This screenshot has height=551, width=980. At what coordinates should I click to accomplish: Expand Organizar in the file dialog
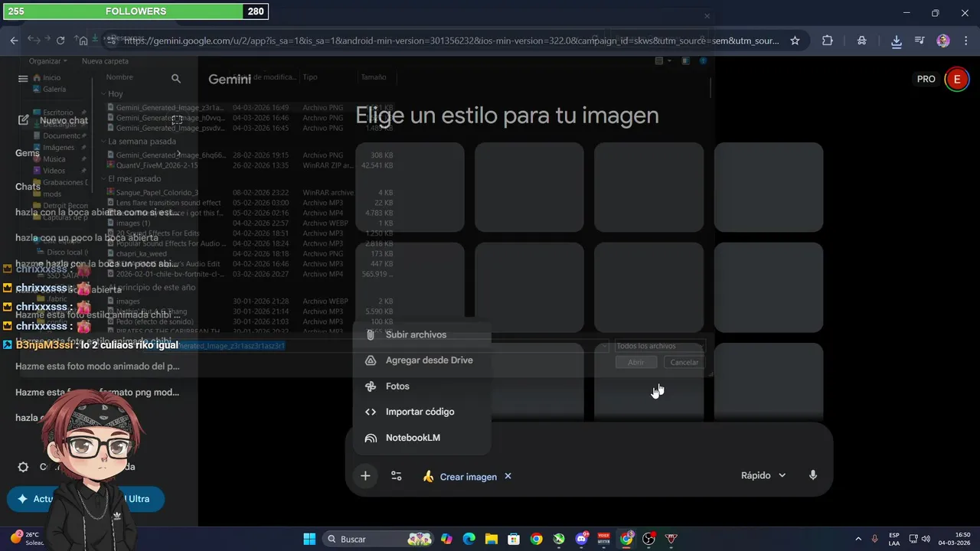pos(47,60)
